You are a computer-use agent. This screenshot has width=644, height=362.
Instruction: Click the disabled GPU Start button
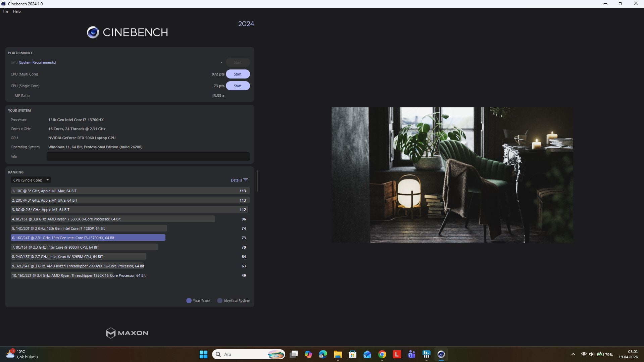[x=238, y=62]
